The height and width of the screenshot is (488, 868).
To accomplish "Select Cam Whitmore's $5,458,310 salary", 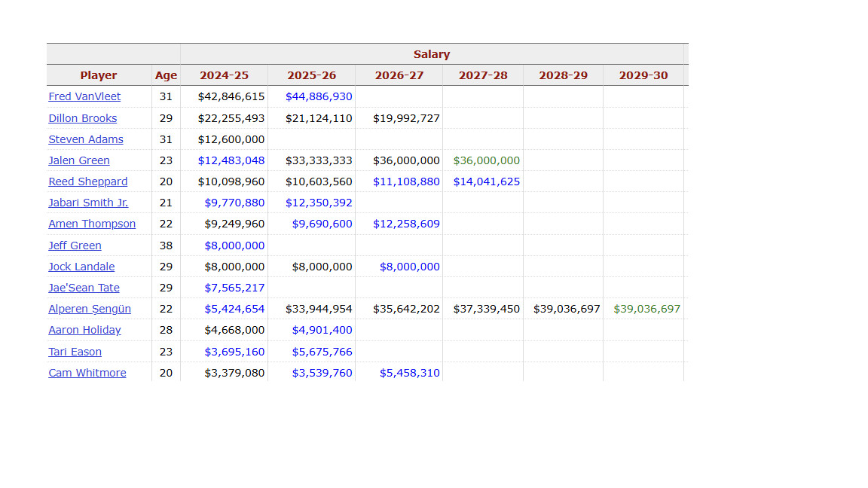I will tap(410, 373).
